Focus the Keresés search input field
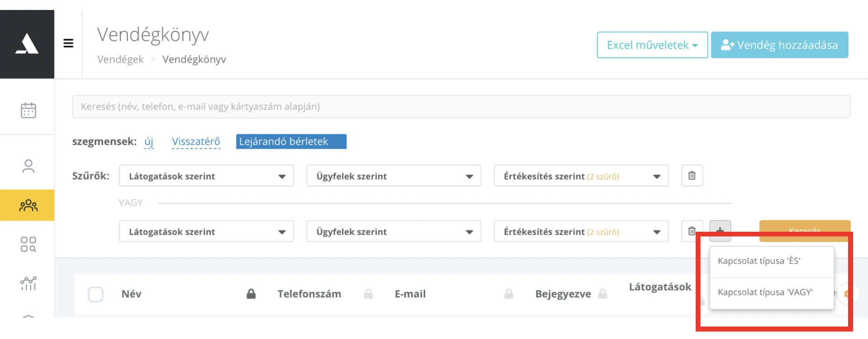Image resolution: width=868 pixels, height=339 pixels. (461, 106)
